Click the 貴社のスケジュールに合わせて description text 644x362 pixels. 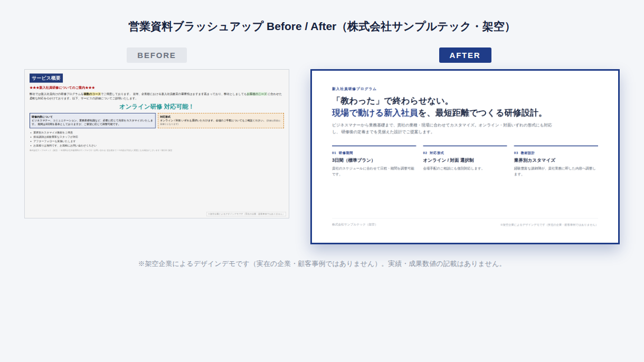[x=373, y=171]
